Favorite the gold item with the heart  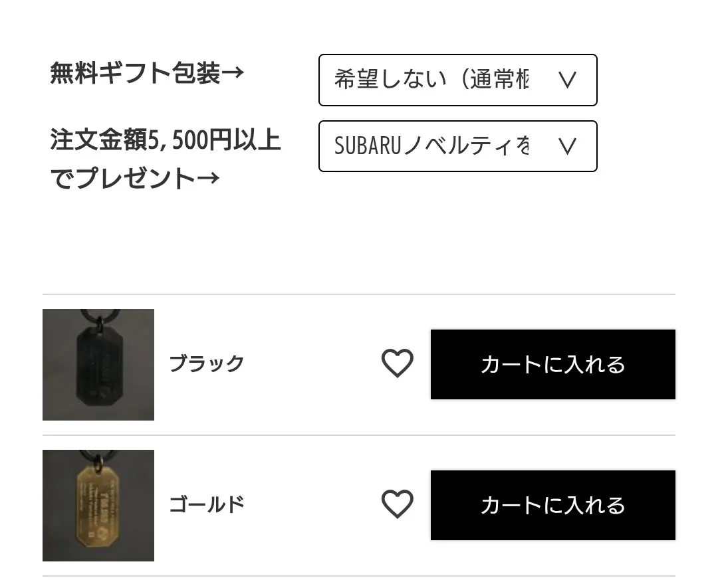pyautogui.click(x=397, y=504)
